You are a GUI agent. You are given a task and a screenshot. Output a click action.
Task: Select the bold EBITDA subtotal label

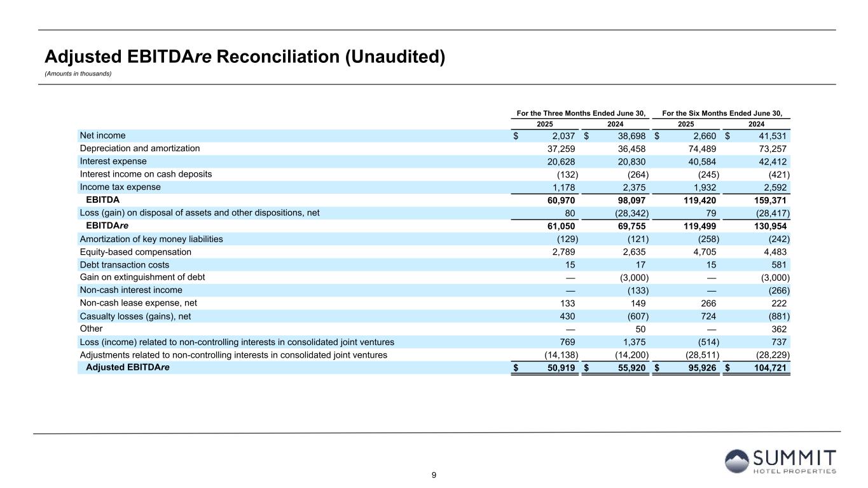102,200
